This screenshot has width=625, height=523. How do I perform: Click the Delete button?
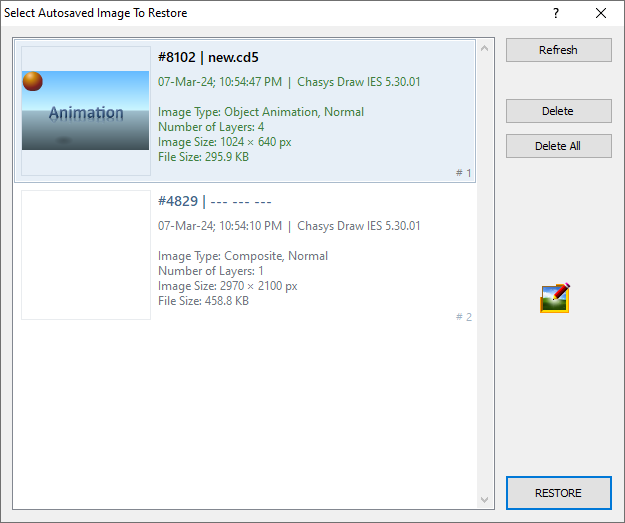pos(558,111)
